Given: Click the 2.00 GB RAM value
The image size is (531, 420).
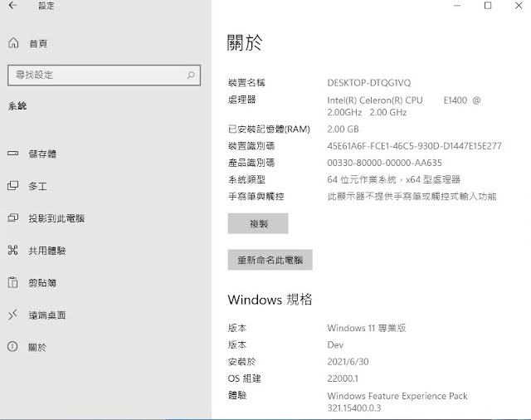Looking at the screenshot, I should tap(343, 129).
